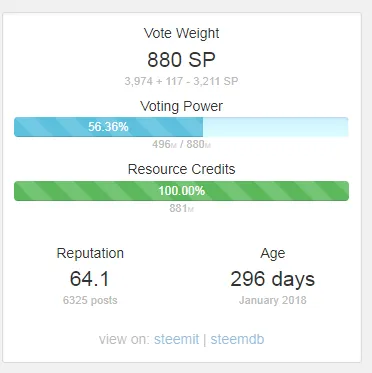Click the 56.36% percentage text
The image size is (372, 373).
pyautogui.click(x=108, y=127)
